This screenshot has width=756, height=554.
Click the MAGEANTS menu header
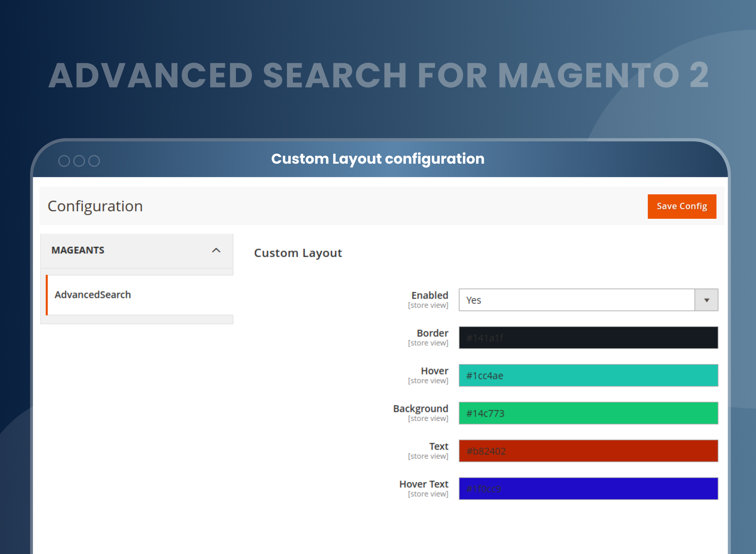pyautogui.click(x=78, y=251)
